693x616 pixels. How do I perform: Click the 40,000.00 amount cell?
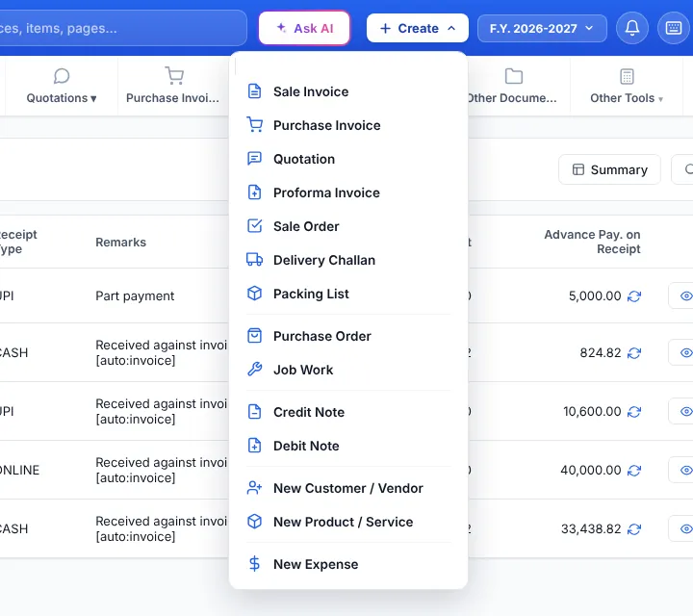click(x=590, y=470)
